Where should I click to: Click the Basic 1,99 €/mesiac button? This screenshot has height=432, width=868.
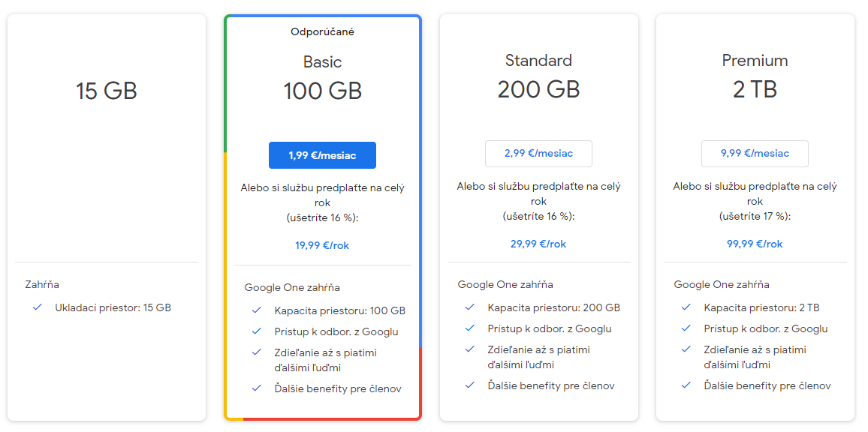[322, 155]
